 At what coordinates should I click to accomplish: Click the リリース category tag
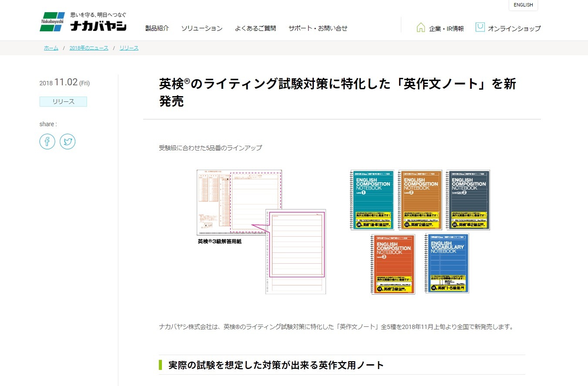(63, 101)
